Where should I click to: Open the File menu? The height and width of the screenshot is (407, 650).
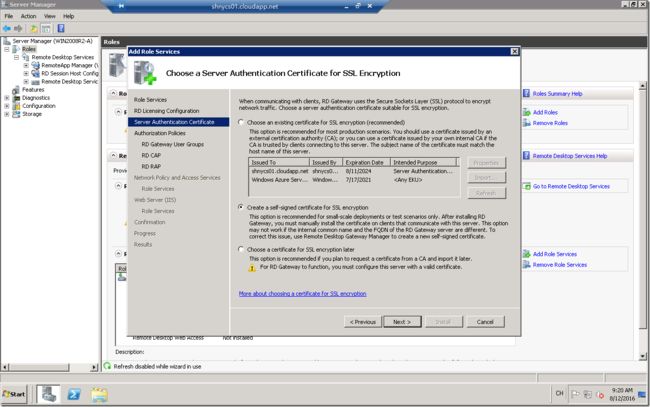tap(9, 16)
